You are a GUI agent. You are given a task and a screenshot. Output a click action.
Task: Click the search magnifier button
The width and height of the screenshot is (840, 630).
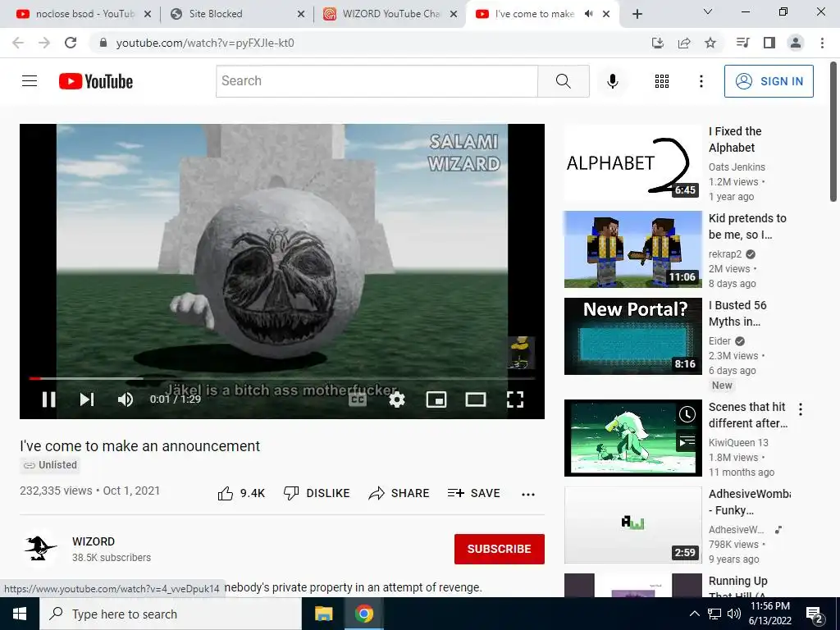pos(563,81)
